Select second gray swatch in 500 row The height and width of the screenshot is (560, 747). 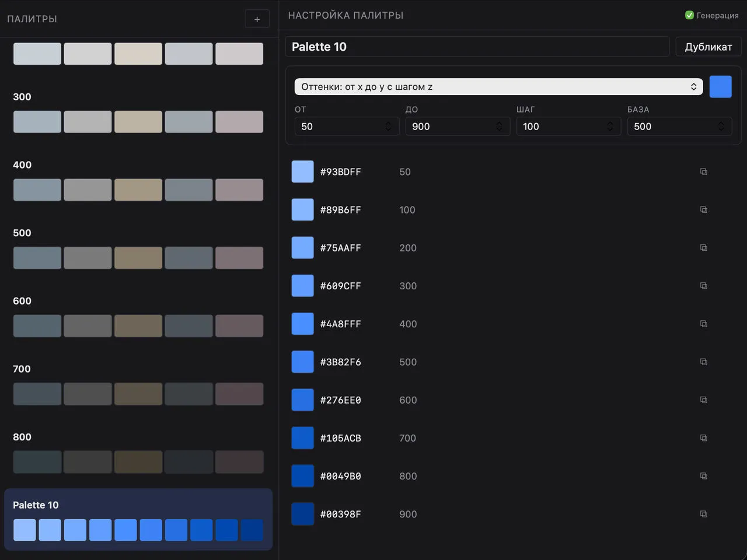88,258
